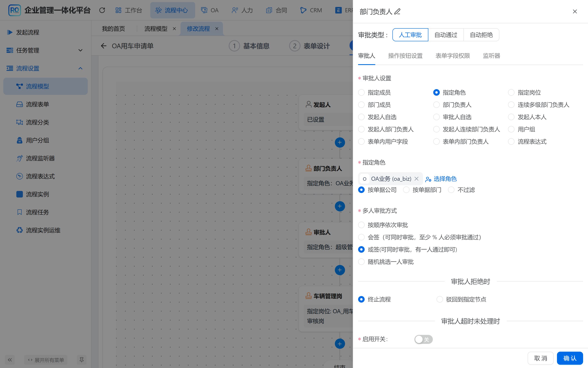Open 流程表达式 in the sidebar
The image size is (588, 368).
click(x=46, y=176)
